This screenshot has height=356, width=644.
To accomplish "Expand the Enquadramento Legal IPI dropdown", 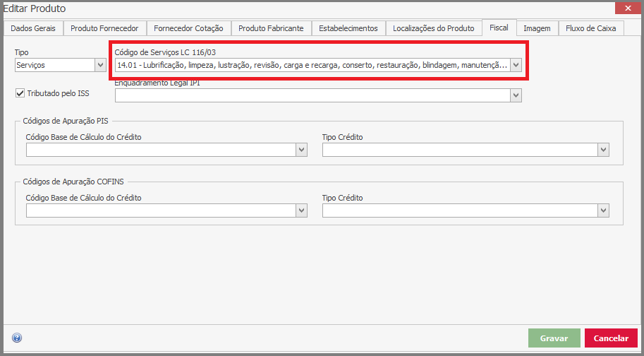I will tap(516, 95).
